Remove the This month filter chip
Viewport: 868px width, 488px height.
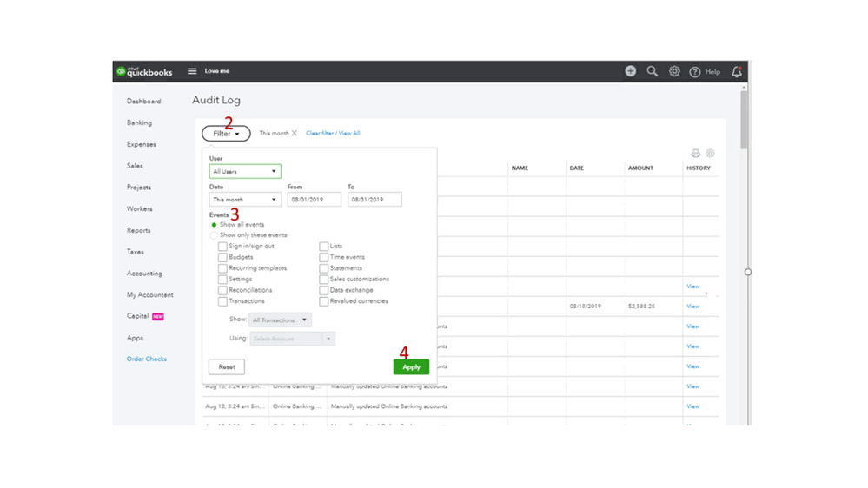click(295, 134)
